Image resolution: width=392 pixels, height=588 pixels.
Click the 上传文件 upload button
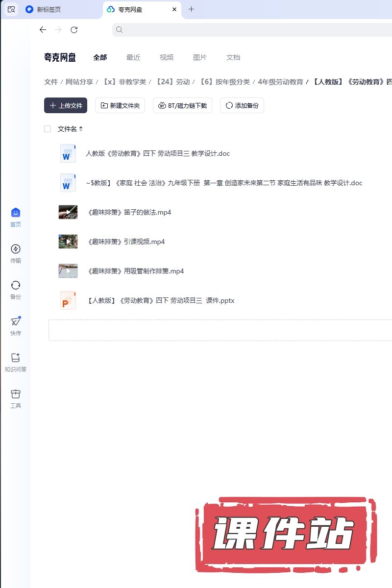pos(66,105)
